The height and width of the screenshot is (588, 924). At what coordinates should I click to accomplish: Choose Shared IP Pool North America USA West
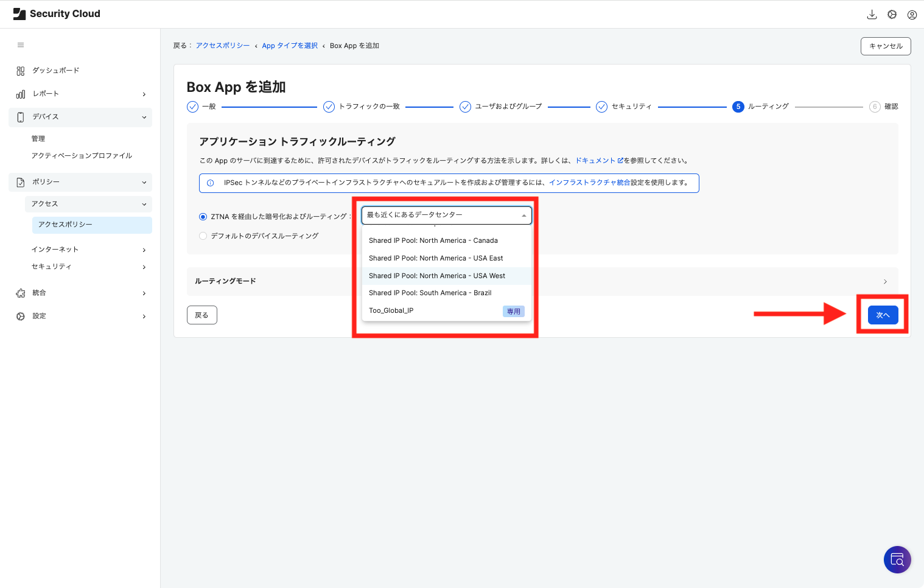pyautogui.click(x=447, y=276)
